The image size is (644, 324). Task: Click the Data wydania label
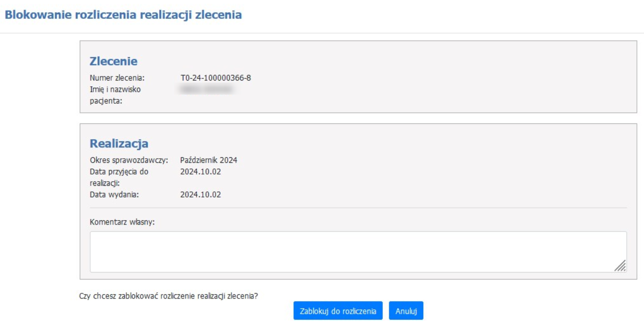(114, 194)
